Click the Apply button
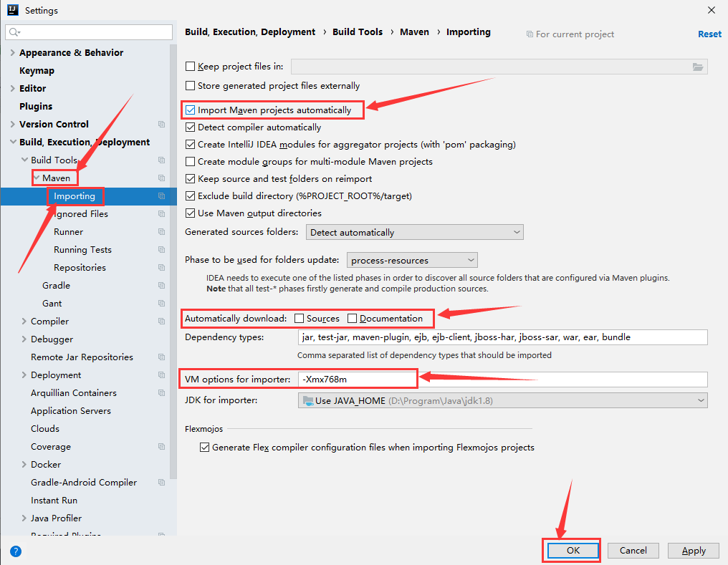This screenshot has height=565, width=728. 693,550
